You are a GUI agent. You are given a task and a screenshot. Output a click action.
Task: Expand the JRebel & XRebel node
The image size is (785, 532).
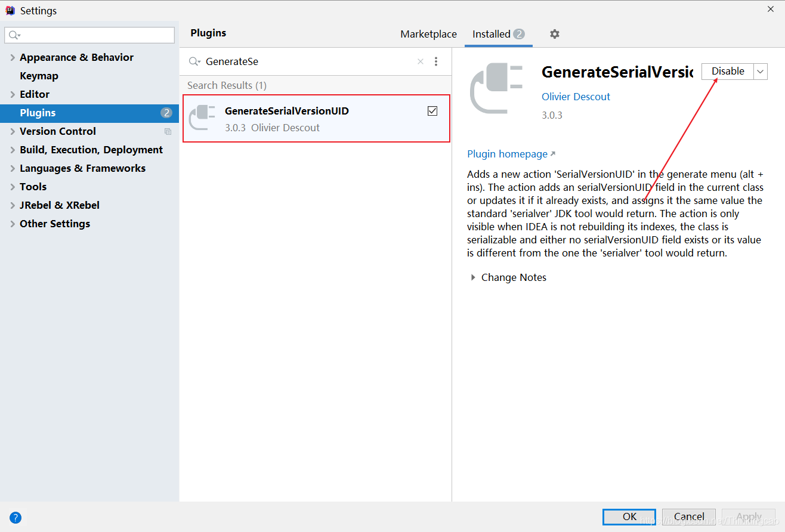[x=13, y=205]
